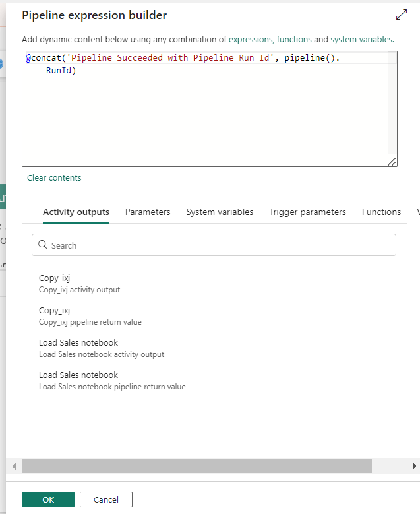Screen dimensions: 420x514
Task: Open the system variables help link
Action: click(x=362, y=40)
